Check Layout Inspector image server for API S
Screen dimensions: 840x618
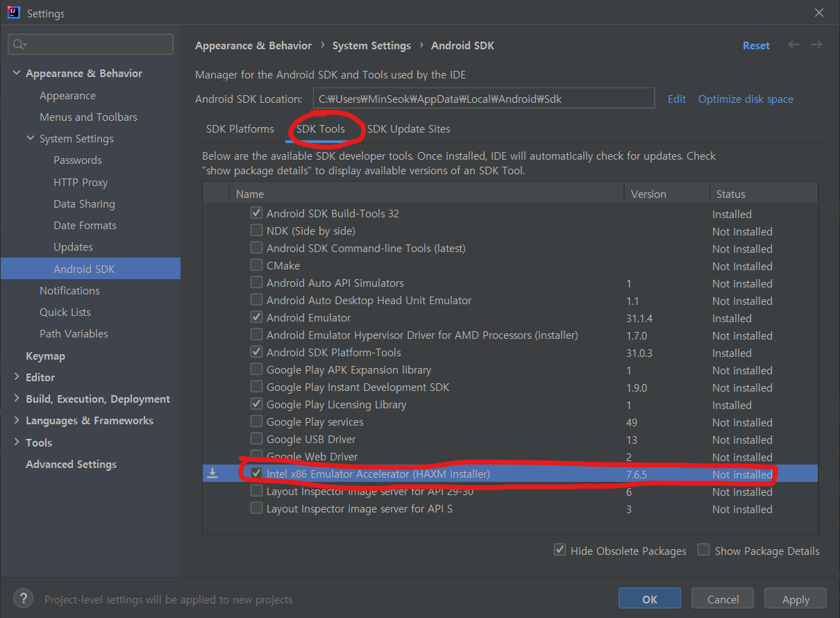256,508
